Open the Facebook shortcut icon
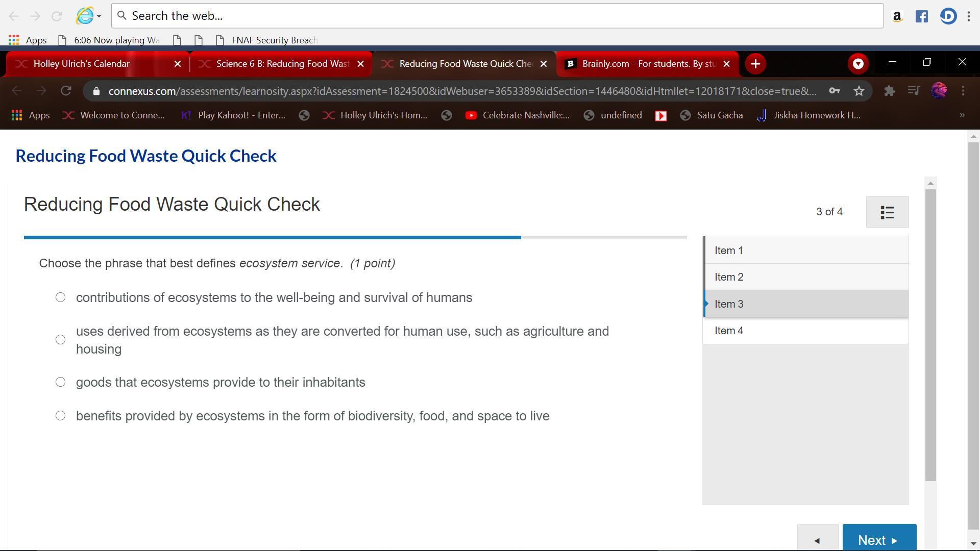980x551 pixels. point(921,16)
